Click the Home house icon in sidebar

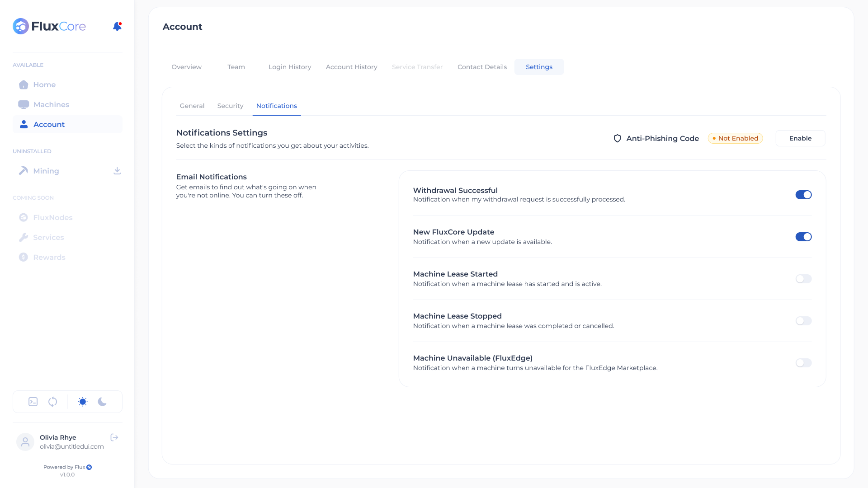click(x=24, y=84)
